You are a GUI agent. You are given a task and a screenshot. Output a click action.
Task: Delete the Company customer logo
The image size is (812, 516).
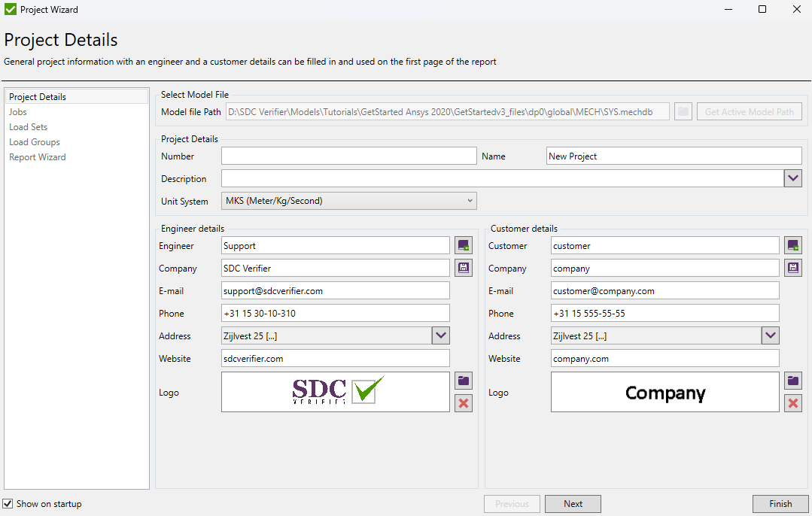coord(792,403)
